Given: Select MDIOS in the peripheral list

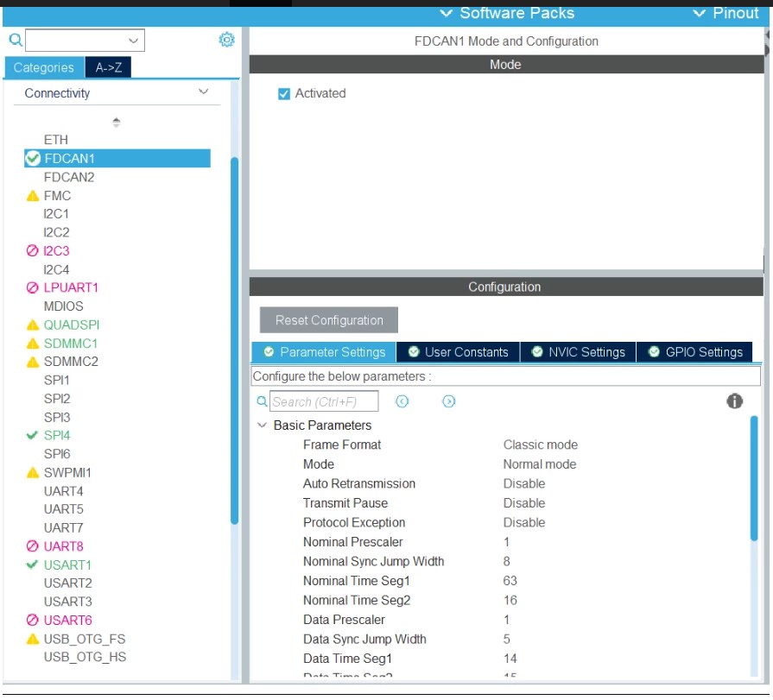Looking at the screenshot, I should point(64,306).
